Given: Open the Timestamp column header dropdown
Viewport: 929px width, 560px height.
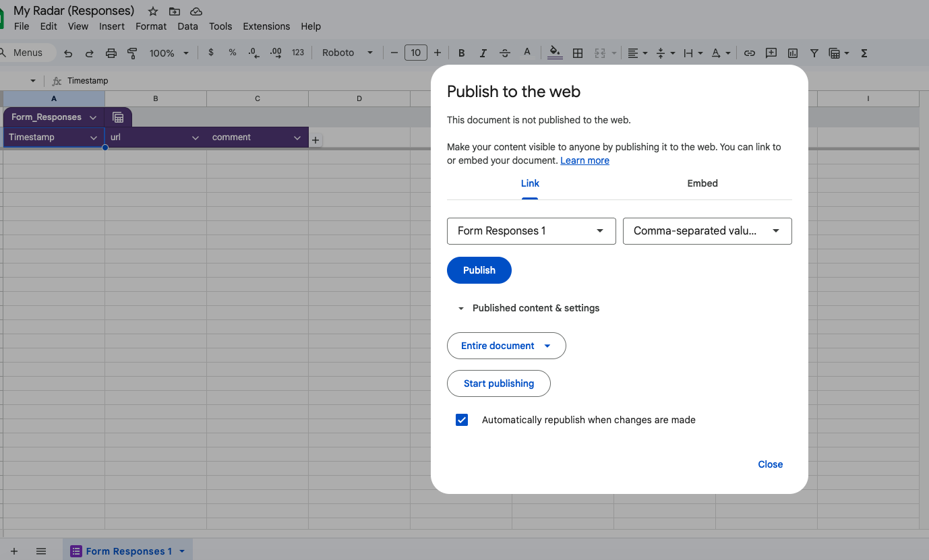Looking at the screenshot, I should point(94,137).
